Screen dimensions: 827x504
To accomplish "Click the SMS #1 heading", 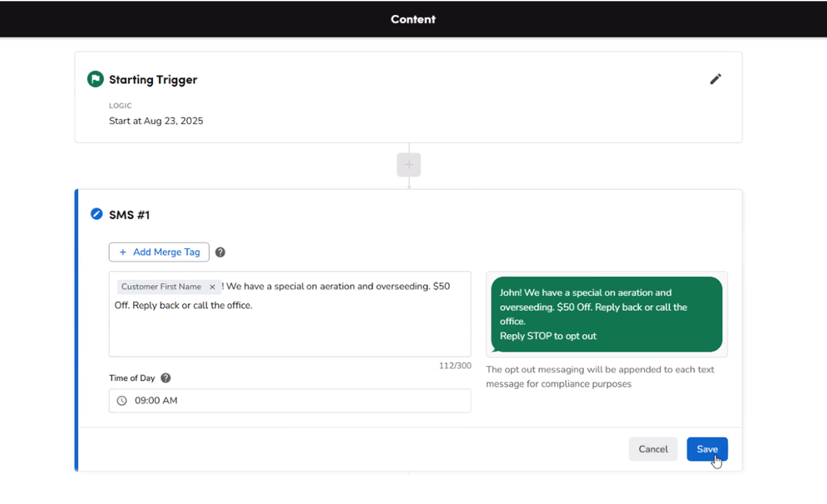I will click(x=129, y=215).
